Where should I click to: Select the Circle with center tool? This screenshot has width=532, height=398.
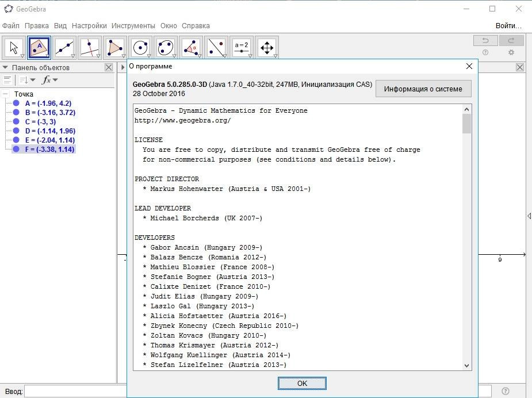click(140, 48)
